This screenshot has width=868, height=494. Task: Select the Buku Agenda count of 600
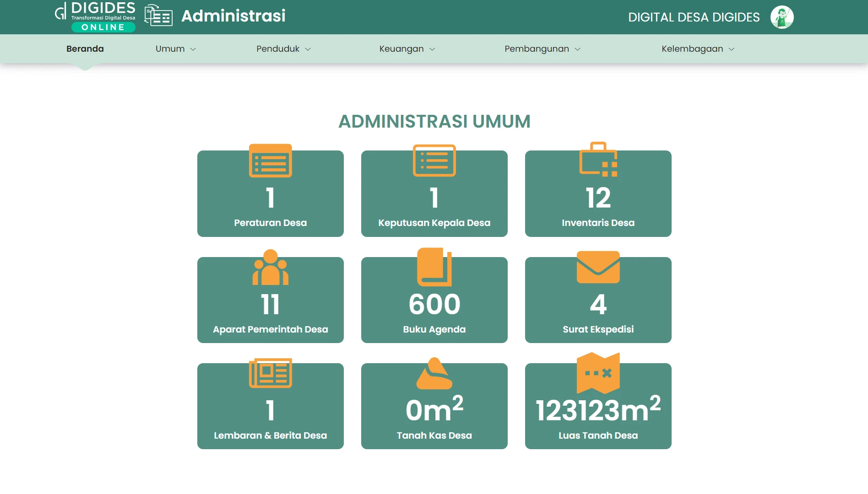click(x=434, y=305)
